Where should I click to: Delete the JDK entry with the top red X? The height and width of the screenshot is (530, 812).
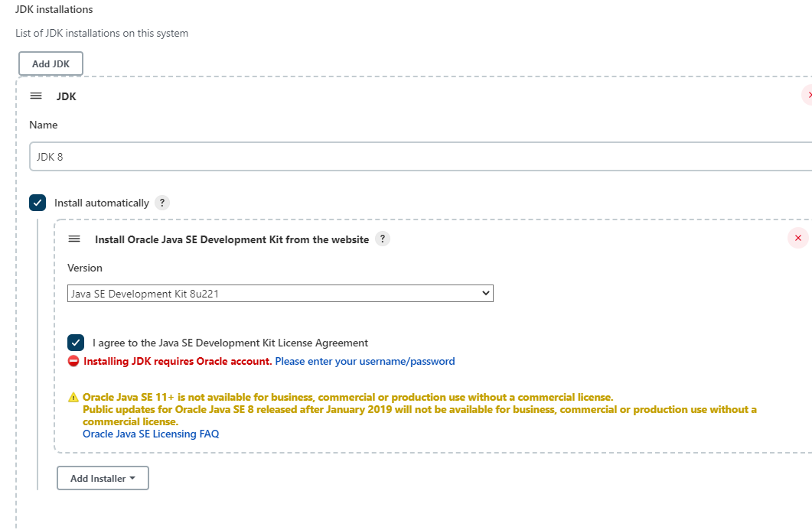click(x=807, y=96)
